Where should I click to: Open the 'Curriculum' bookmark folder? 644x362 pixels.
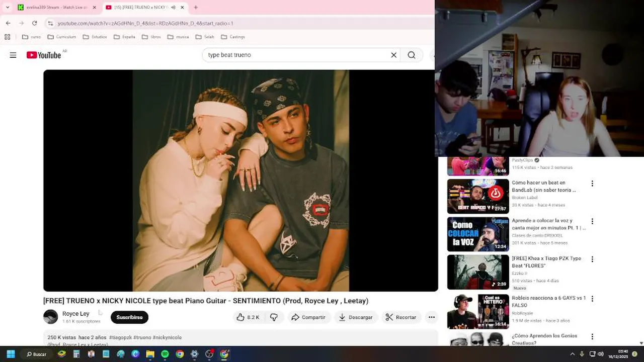point(62,37)
